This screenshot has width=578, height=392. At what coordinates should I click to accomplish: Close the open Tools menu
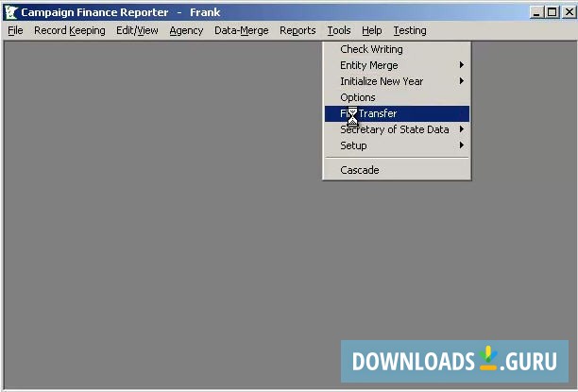point(339,30)
